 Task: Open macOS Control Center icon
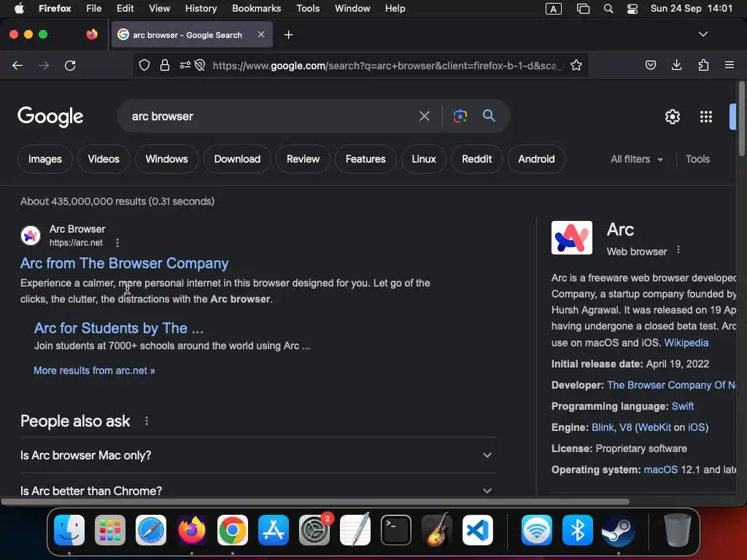(x=632, y=9)
